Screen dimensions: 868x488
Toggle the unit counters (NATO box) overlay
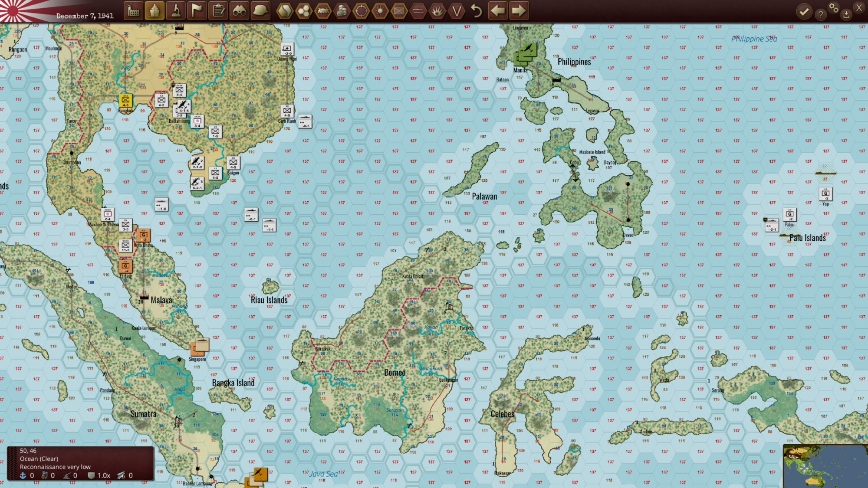[399, 11]
